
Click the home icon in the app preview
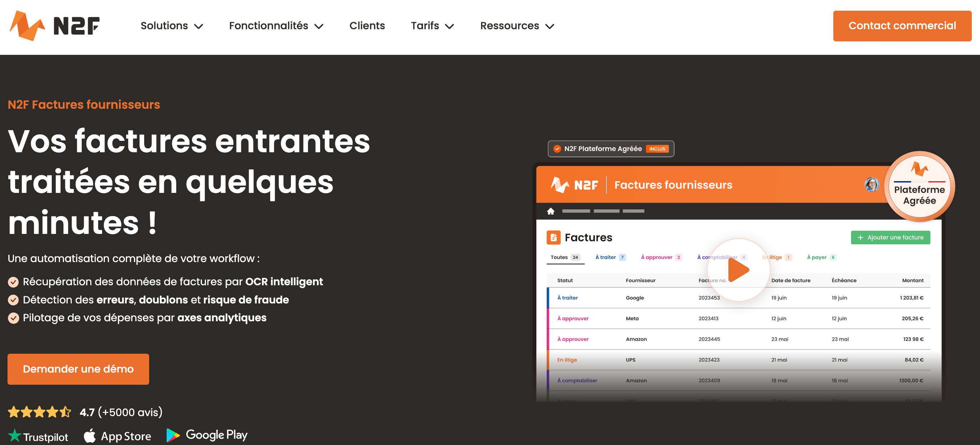point(550,211)
